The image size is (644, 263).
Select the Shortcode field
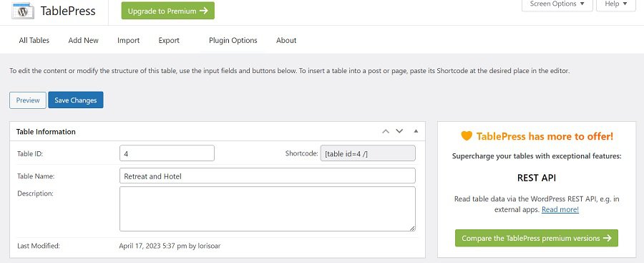tap(368, 153)
